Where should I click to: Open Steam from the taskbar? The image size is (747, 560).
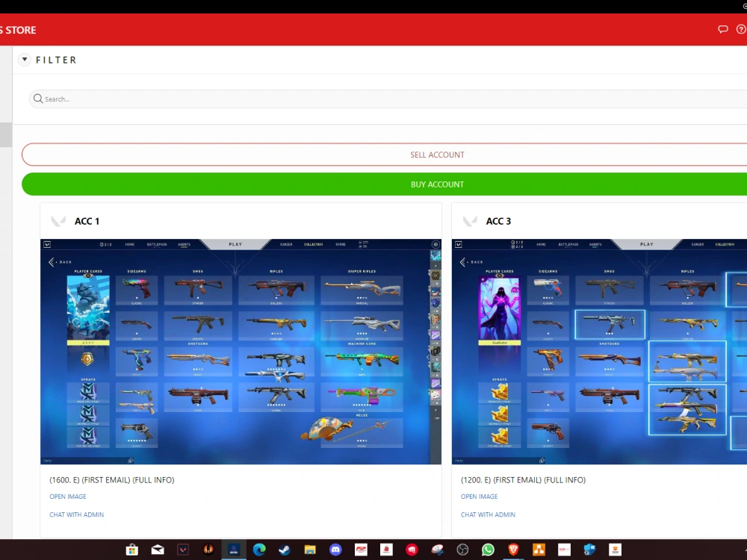click(285, 550)
